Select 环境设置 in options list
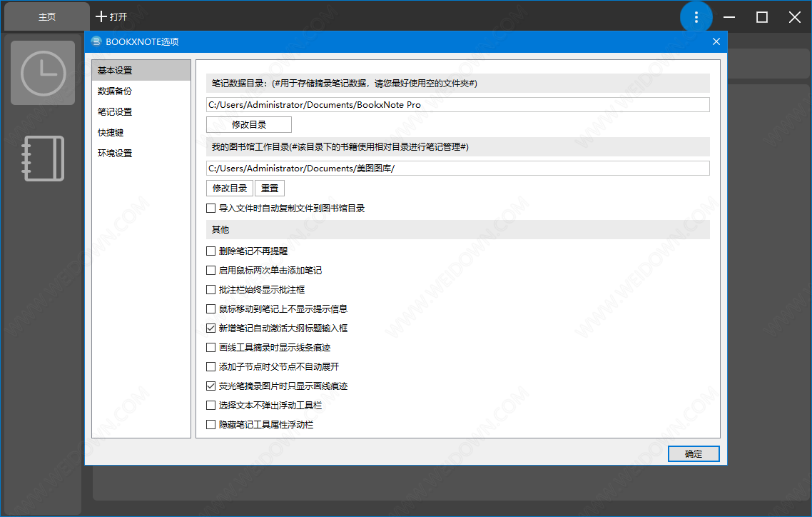This screenshot has width=812, height=517. tap(141, 154)
